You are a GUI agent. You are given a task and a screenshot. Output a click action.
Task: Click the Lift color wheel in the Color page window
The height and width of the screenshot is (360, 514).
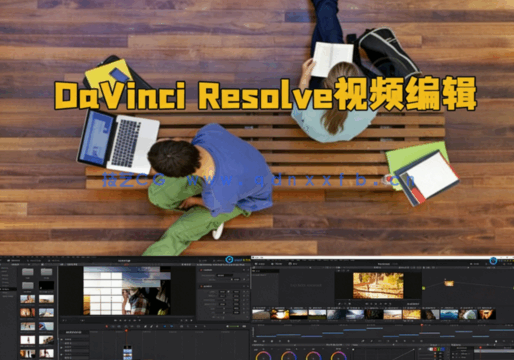(264, 355)
